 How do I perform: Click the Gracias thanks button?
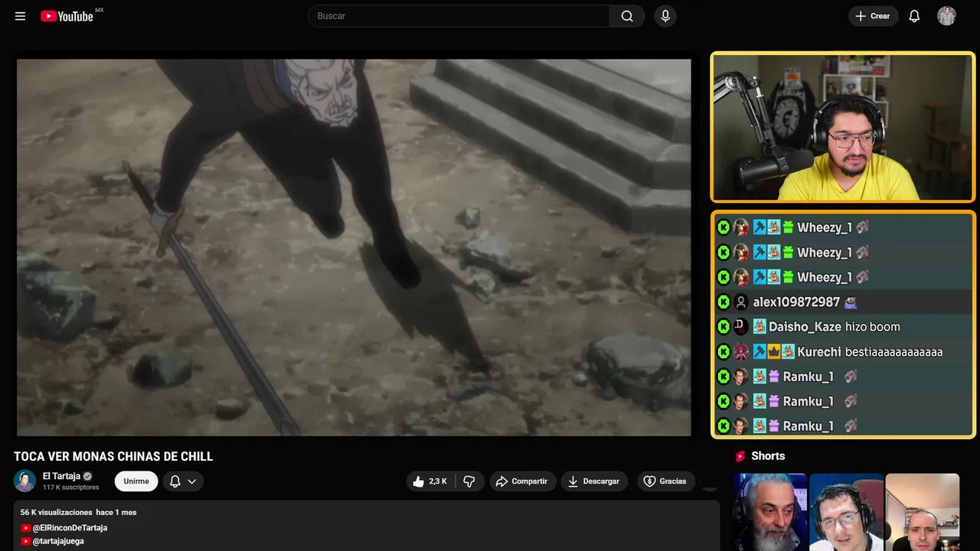tap(665, 481)
